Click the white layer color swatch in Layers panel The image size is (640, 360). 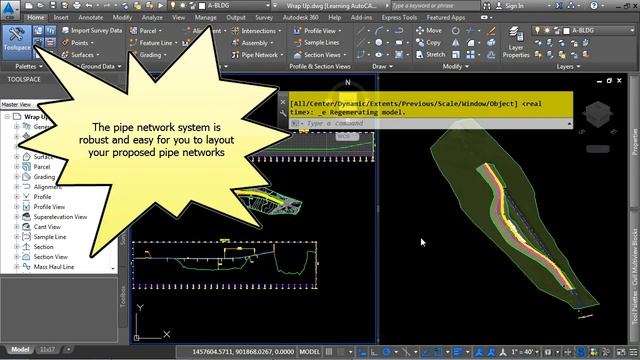(x=567, y=31)
